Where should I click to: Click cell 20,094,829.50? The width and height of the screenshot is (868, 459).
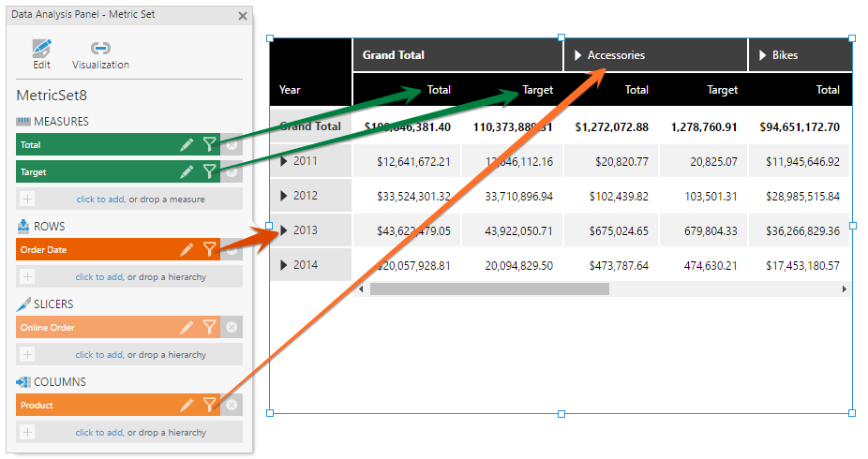coord(518,265)
